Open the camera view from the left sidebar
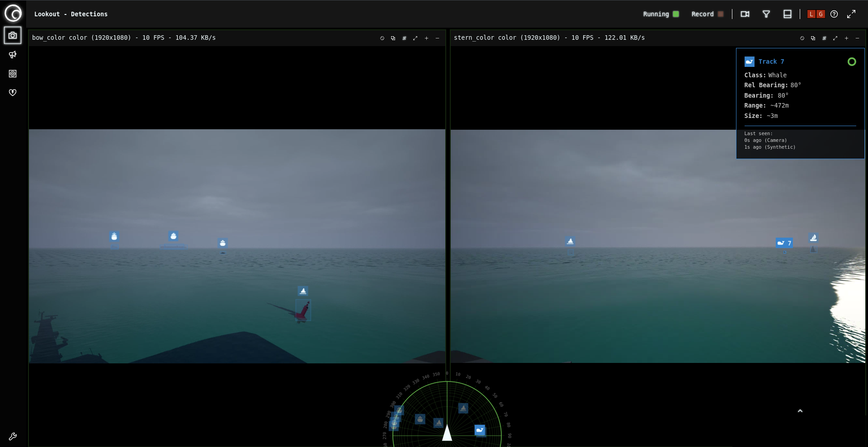The height and width of the screenshot is (447, 868). (13, 35)
